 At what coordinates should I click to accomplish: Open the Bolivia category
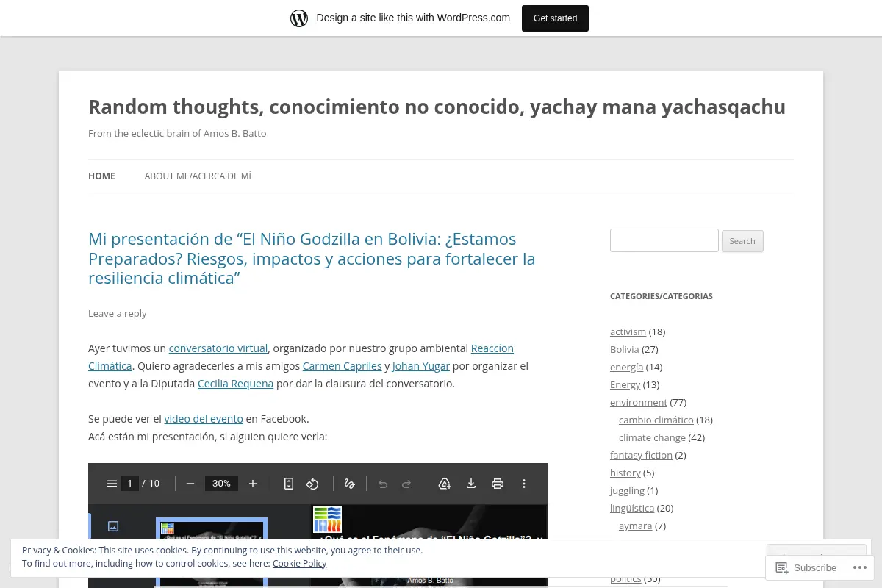tap(624, 349)
